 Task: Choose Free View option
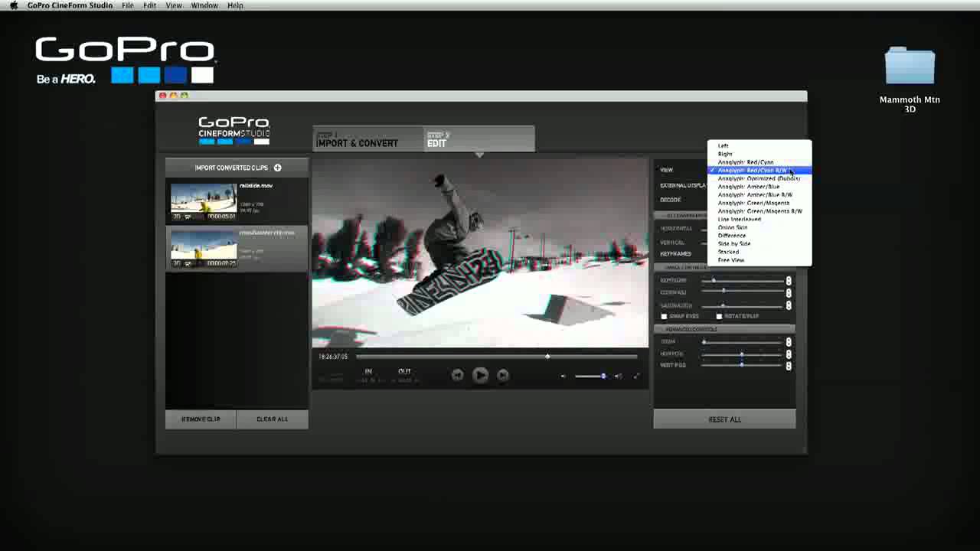click(759, 260)
